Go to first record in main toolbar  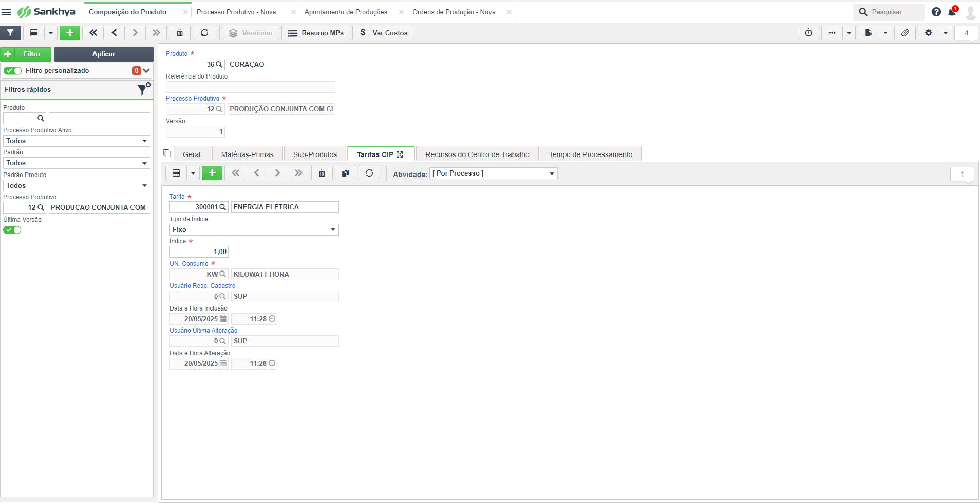(93, 33)
